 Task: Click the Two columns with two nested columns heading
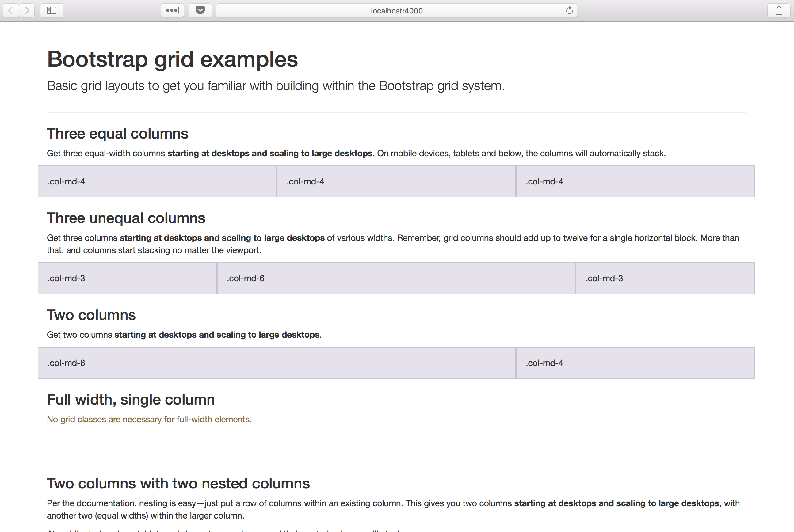(178, 484)
